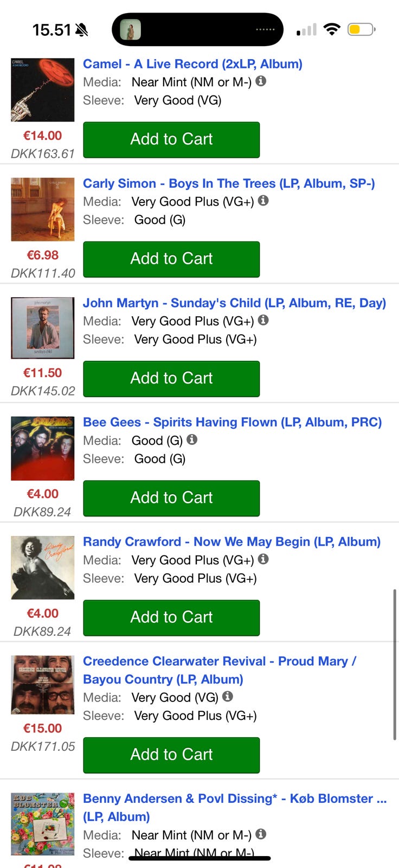Screen dimensions: 399x868
Task: Add Bee Gees Spirits Having Flown to cart
Action: [x=171, y=497]
